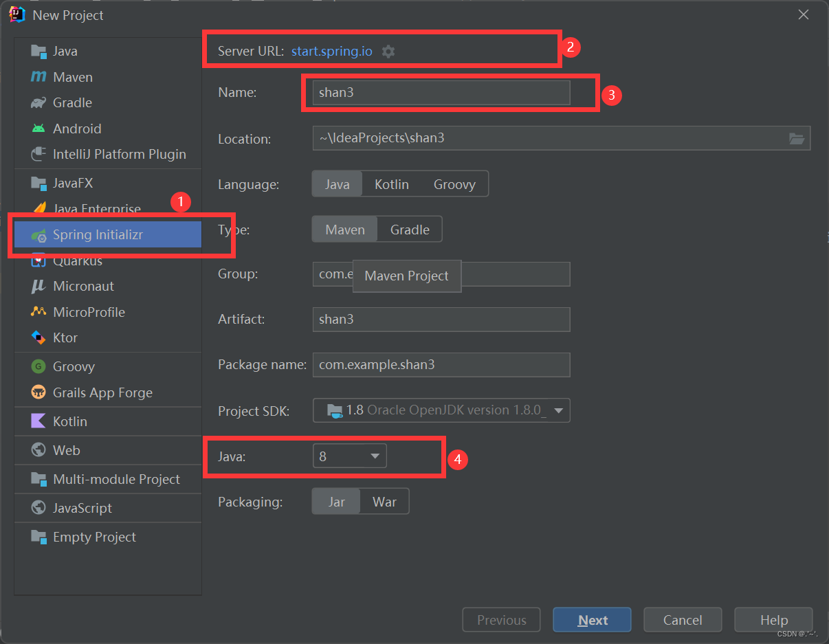Select Kotlin language option
Screen dimensions: 829x644
392,184
